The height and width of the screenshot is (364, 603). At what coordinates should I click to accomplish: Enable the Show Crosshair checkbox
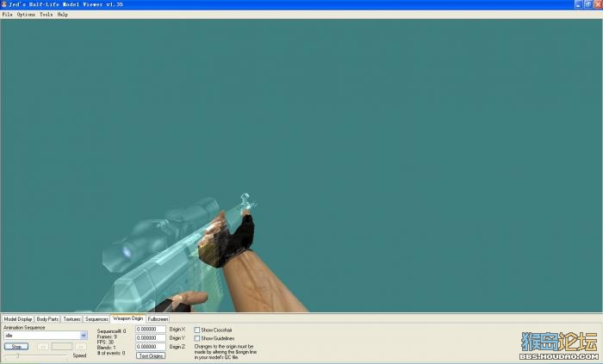coord(197,330)
